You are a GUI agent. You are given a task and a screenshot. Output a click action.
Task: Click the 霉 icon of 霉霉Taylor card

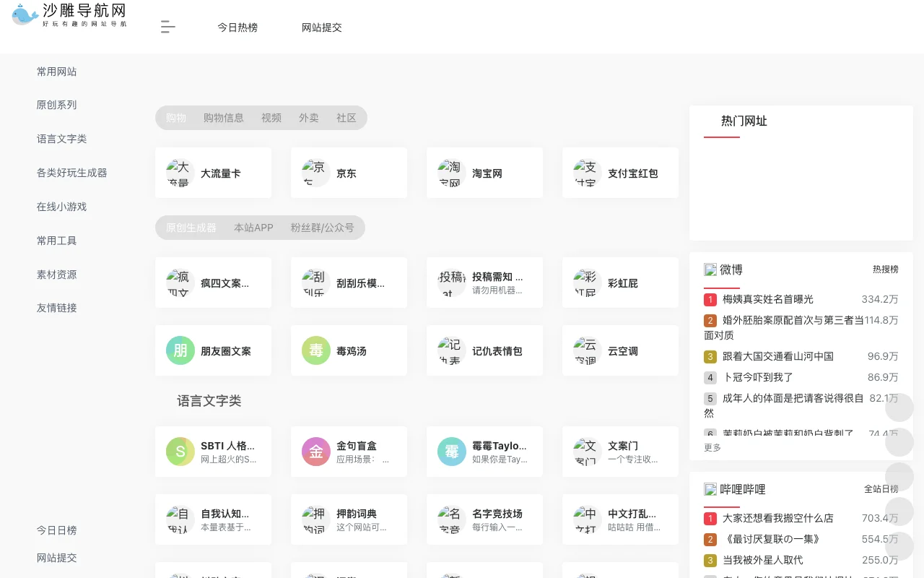tap(452, 452)
